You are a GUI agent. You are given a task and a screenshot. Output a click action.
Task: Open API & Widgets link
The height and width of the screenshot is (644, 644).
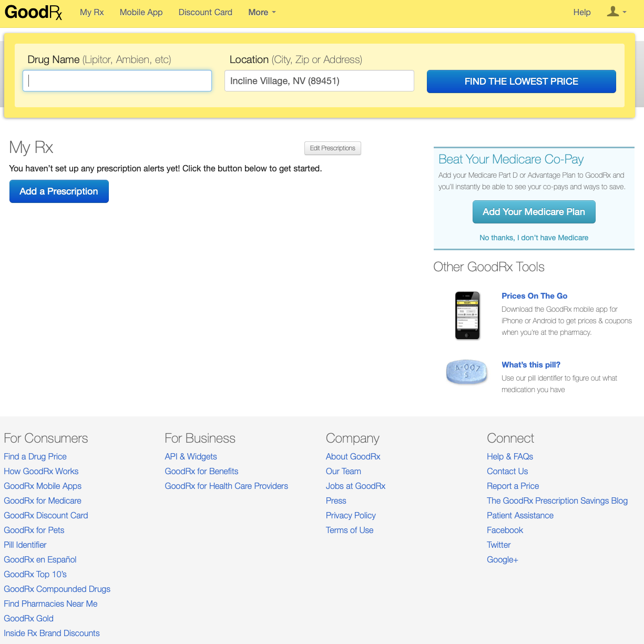191,456
